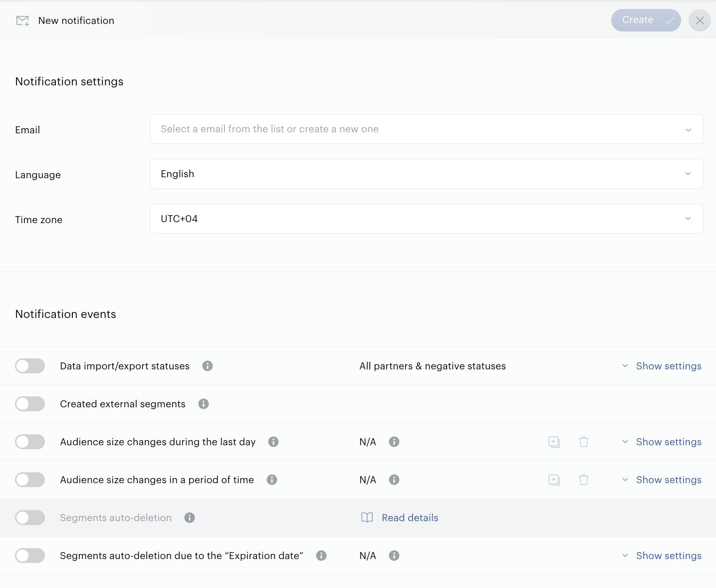The height and width of the screenshot is (588, 716).
Task: Click the Create button
Action: pyautogui.click(x=646, y=20)
